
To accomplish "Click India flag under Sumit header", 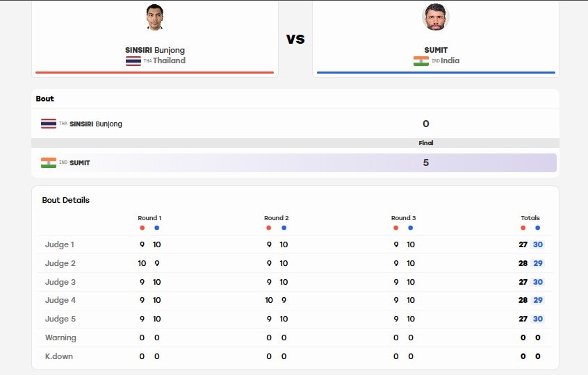I will (x=420, y=60).
